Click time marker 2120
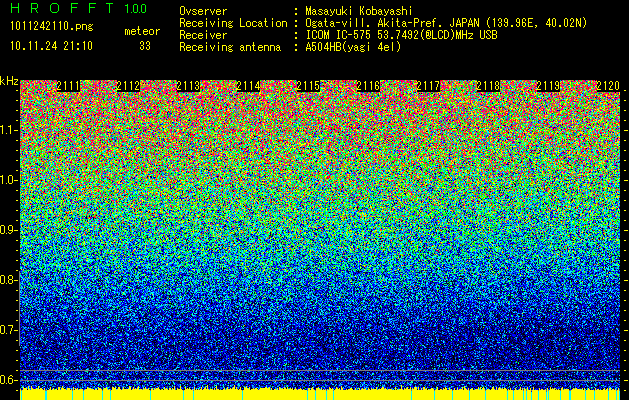The image size is (629, 400). tap(608, 86)
